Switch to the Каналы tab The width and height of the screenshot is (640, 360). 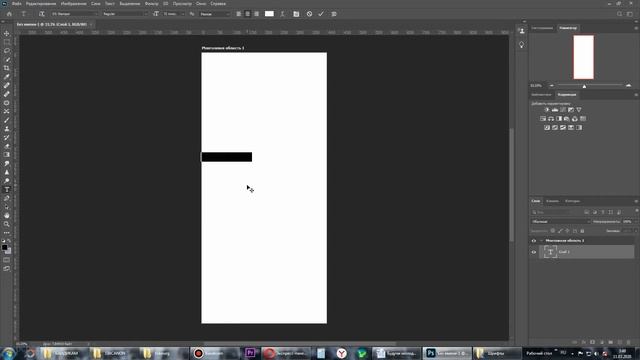[x=552, y=201]
